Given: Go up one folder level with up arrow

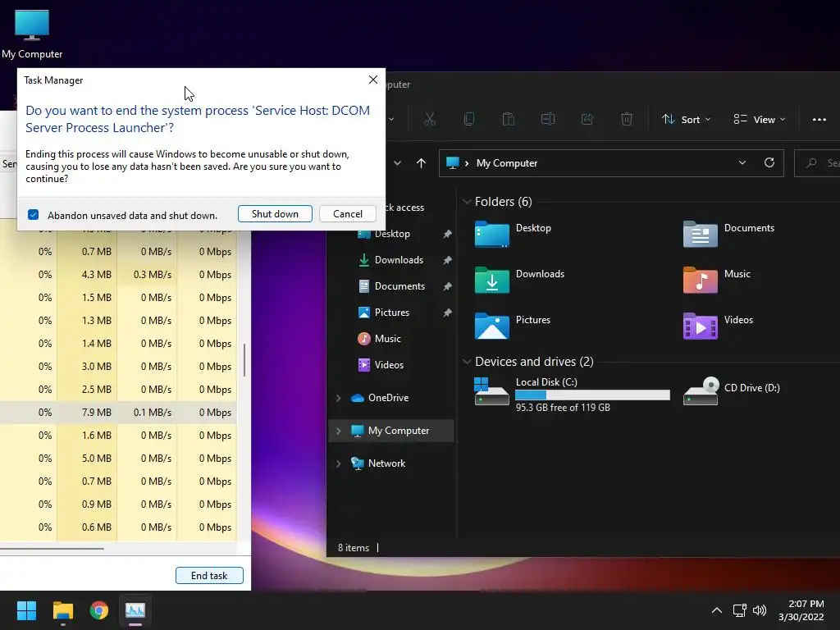Looking at the screenshot, I should [421, 163].
